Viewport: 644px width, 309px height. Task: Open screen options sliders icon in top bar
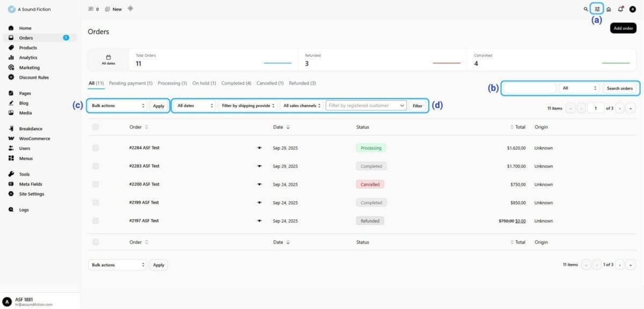click(x=597, y=9)
